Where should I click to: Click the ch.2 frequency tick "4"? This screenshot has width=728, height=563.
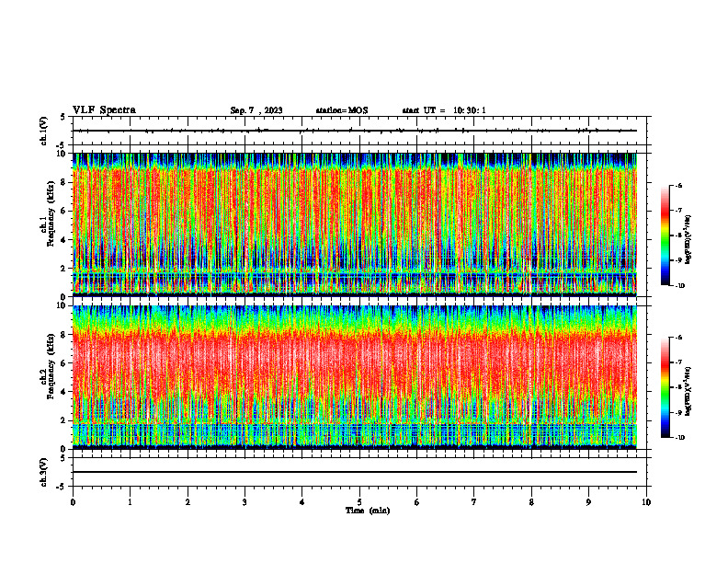(64, 392)
